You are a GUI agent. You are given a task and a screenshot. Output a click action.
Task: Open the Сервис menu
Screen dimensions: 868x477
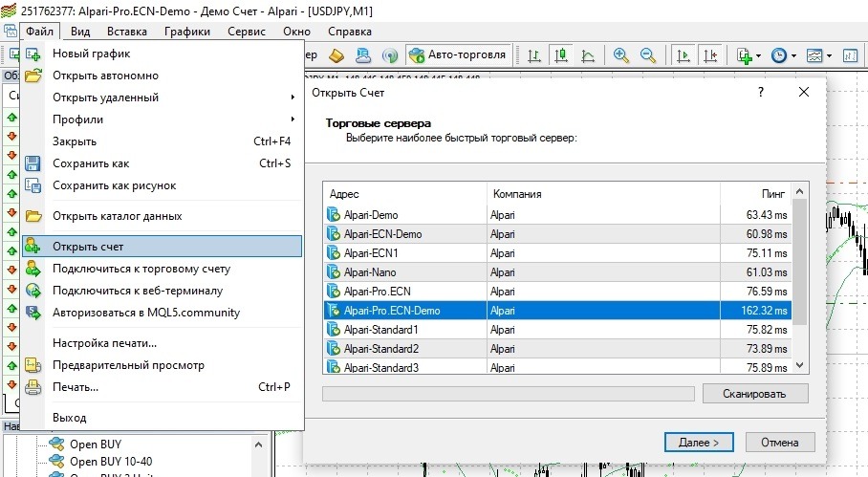coord(247,32)
